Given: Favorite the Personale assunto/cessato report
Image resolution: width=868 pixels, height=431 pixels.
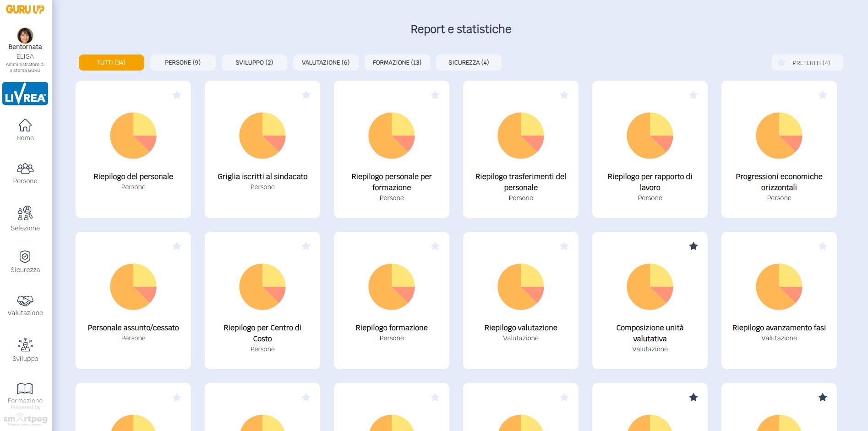Looking at the screenshot, I should pyautogui.click(x=177, y=246).
